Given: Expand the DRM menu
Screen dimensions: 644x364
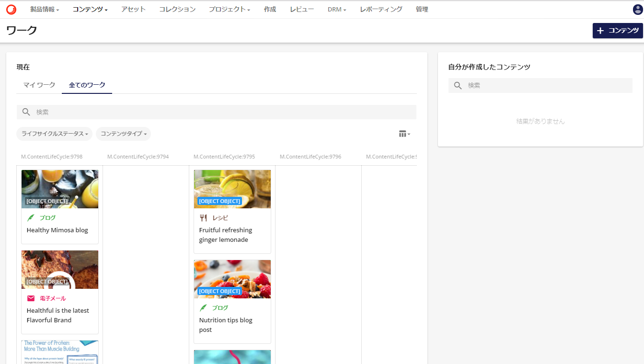Looking at the screenshot, I should [337, 9].
